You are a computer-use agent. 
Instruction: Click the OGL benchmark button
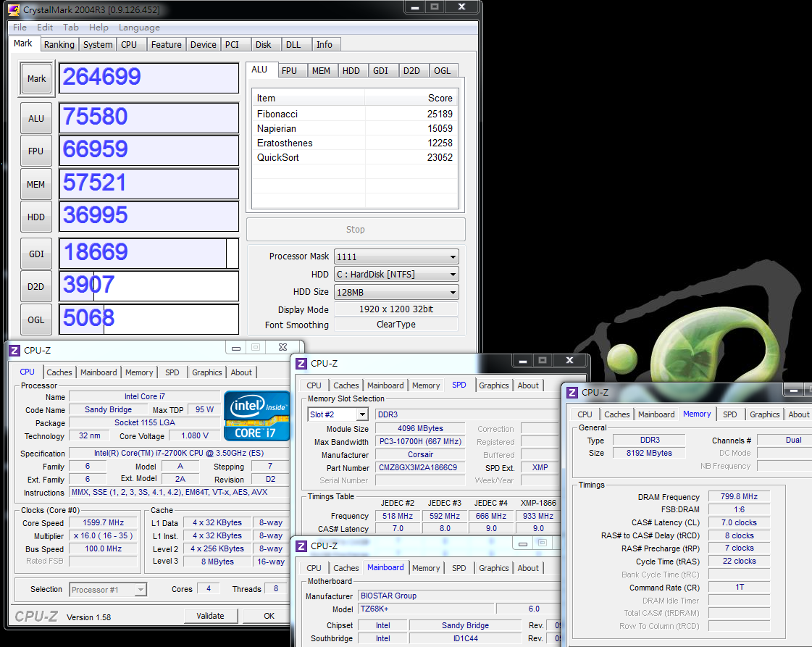coord(36,320)
